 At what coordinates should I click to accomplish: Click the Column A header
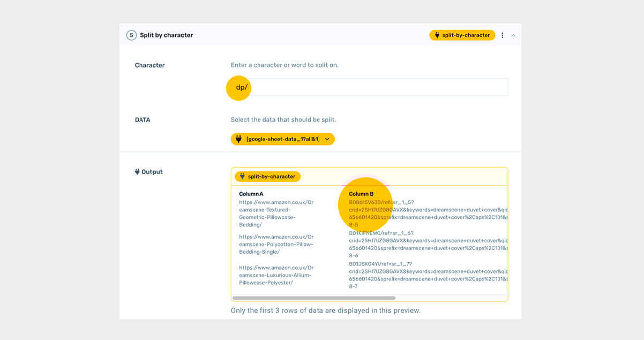tap(251, 194)
